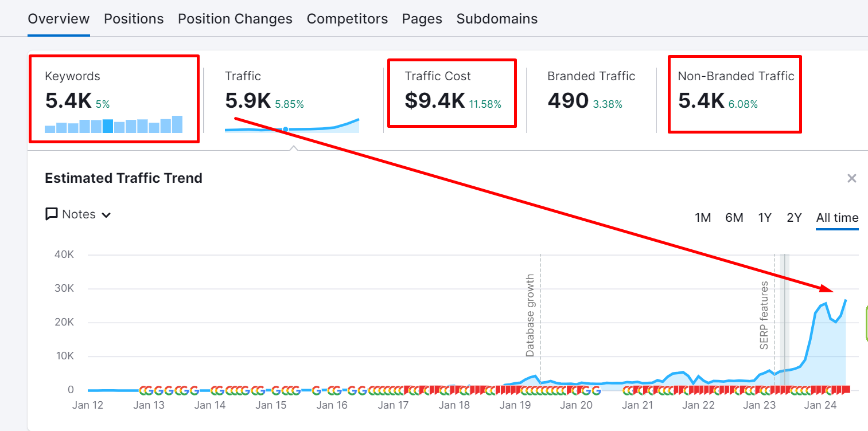868x431 pixels.
Task: Click the 3.38% branded traffic change
Action: (x=608, y=104)
